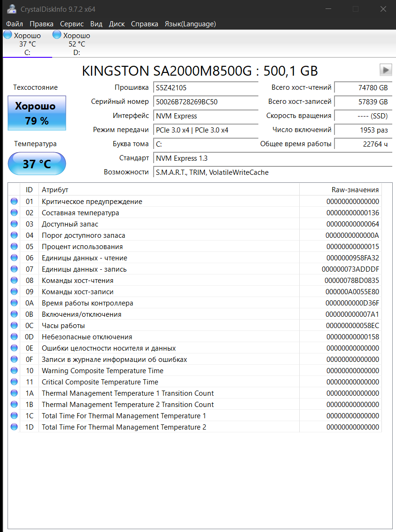The width and height of the screenshot is (396, 532).
Task: Click the serial number field 50026B728269BC50
Action: click(x=205, y=102)
